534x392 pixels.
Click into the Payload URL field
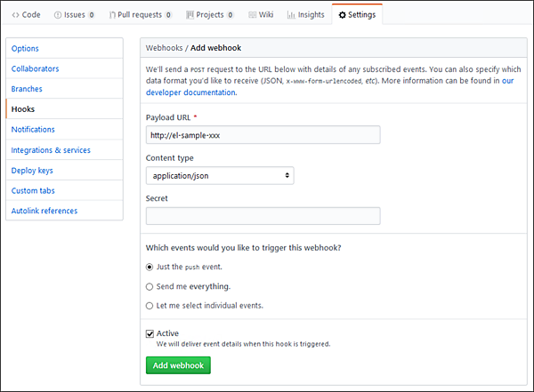tap(263, 135)
